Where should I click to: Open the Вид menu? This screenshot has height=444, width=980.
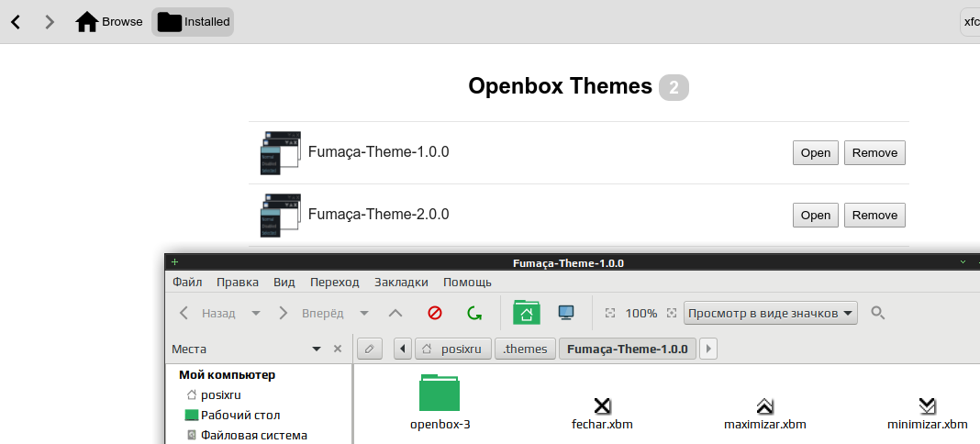coord(284,283)
